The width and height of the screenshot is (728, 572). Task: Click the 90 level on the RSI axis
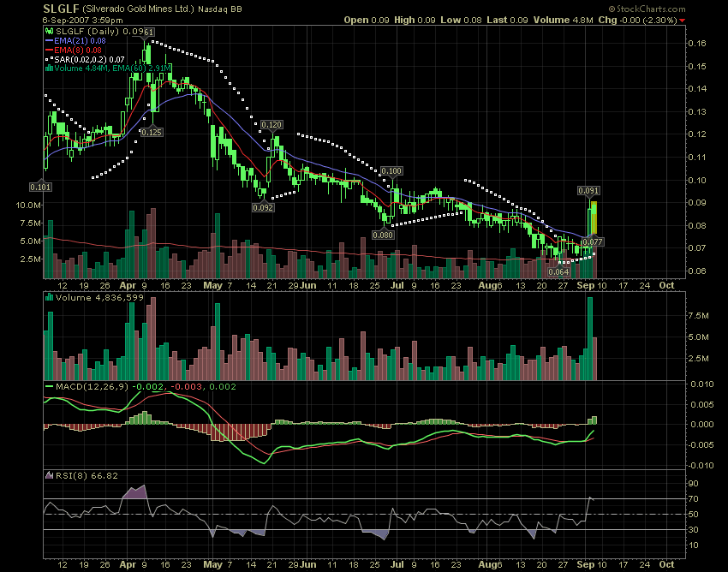click(693, 483)
